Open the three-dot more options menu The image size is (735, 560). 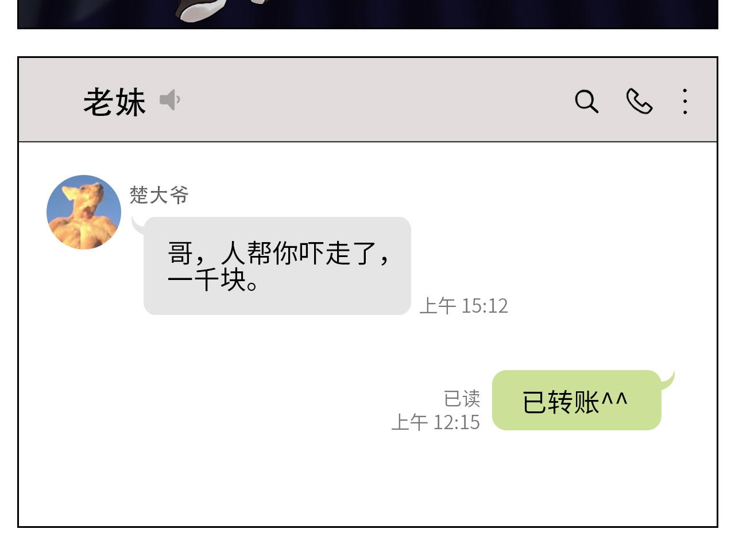coord(684,101)
